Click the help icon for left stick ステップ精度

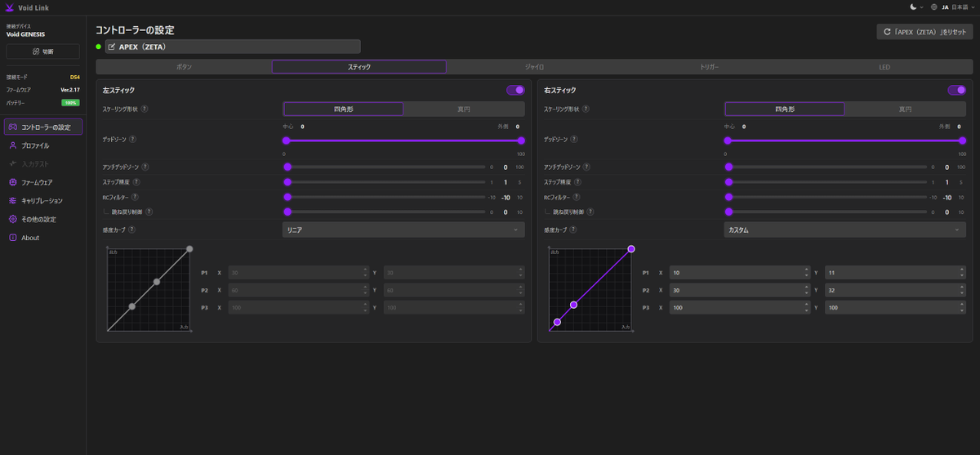[136, 182]
